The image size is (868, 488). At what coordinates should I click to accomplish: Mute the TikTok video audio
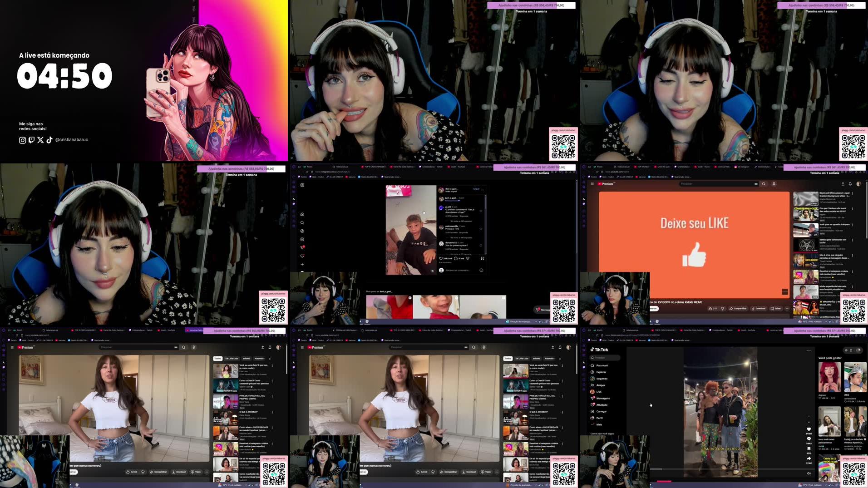click(808, 473)
